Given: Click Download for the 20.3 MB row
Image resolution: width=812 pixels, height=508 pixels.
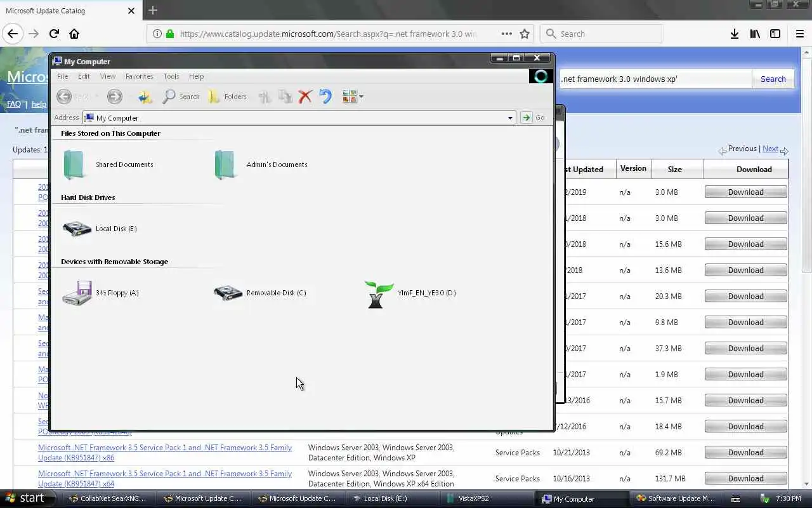Looking at the screenshot, I should (746, 297).
